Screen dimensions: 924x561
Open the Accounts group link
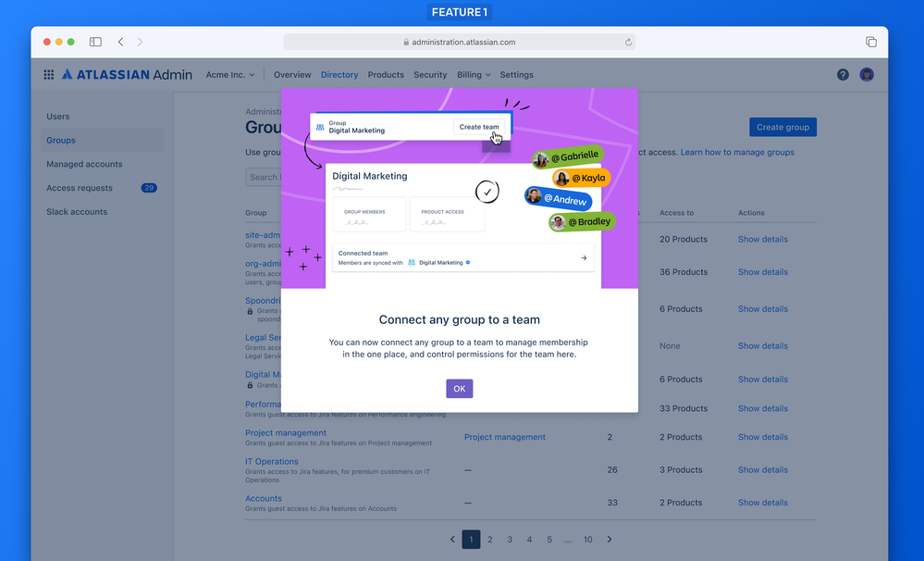(x=264, y=498)
